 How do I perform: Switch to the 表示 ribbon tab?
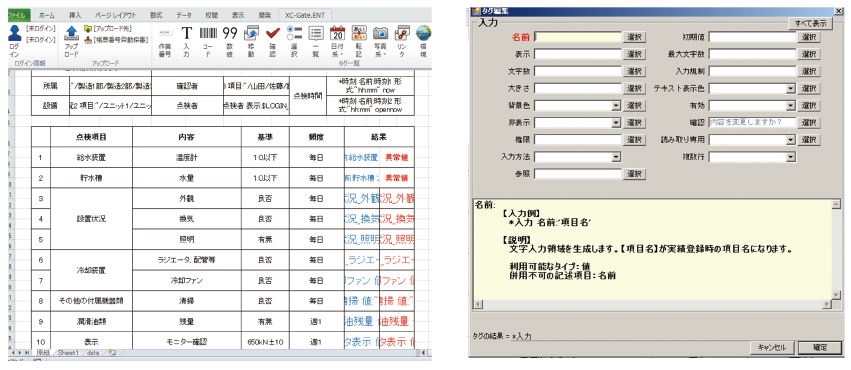click(238, 16)
